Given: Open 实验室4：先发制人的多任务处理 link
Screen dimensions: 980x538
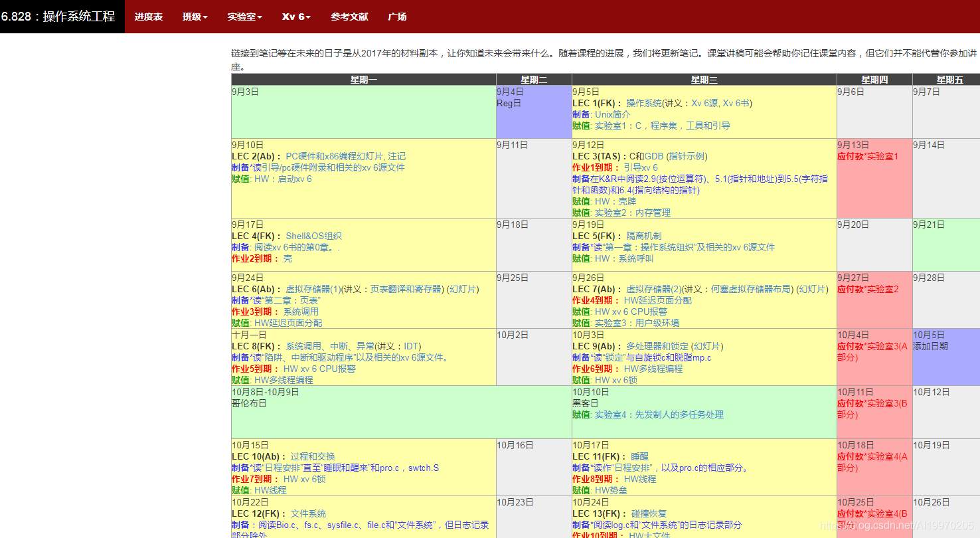Looking at the screenshot, I should tap(659, 414).
